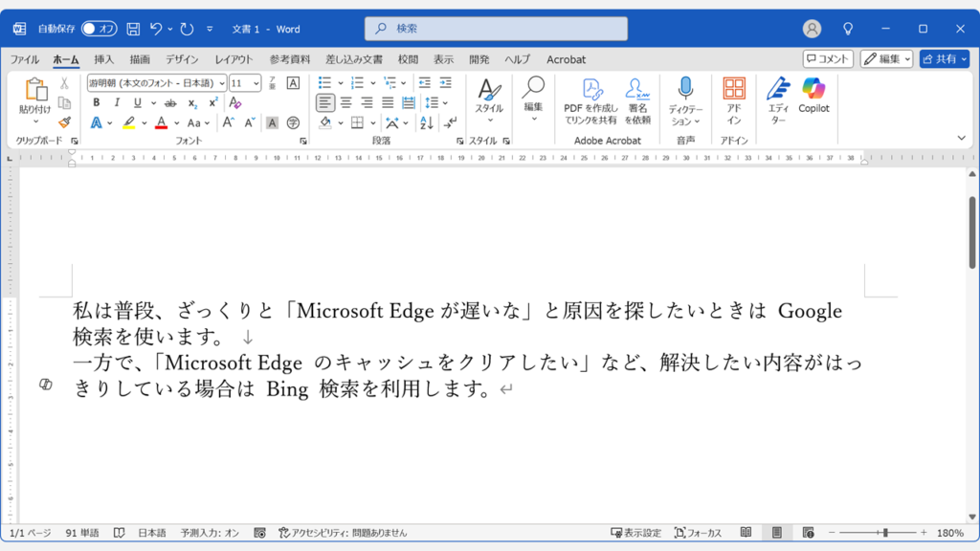Screen dimensions: 980x551
Task: Request signature (署名を依頼)
Action: pos(637,101)
